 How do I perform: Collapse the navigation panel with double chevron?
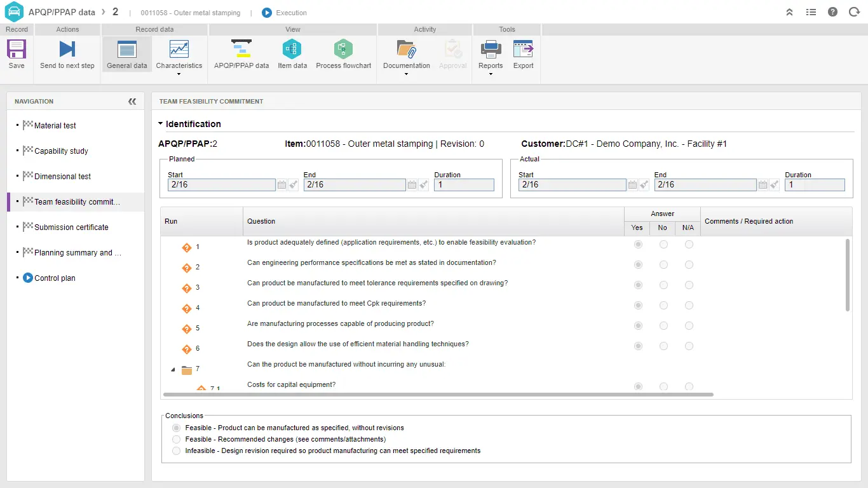pyautogui.click(x=132, y=102)
